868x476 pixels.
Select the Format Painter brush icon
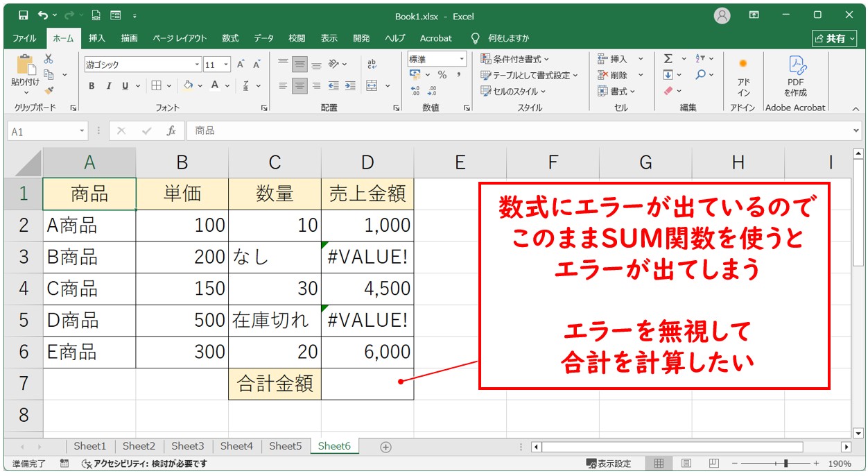49,90
